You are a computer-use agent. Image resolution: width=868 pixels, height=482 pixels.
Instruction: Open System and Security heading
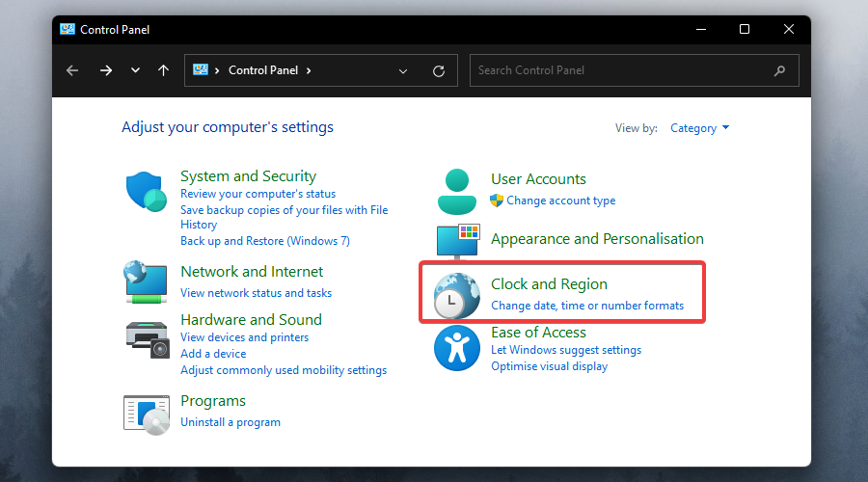point(248,176)
